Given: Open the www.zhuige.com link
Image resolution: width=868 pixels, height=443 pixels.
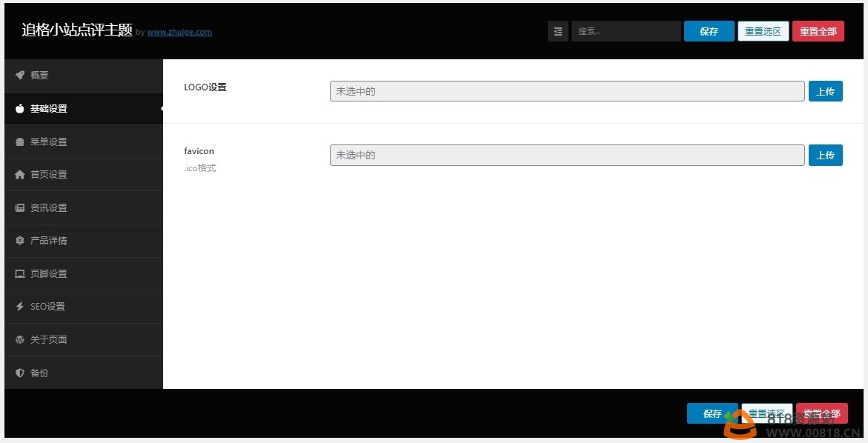Looking at the screenshot, I should (179, 32).
